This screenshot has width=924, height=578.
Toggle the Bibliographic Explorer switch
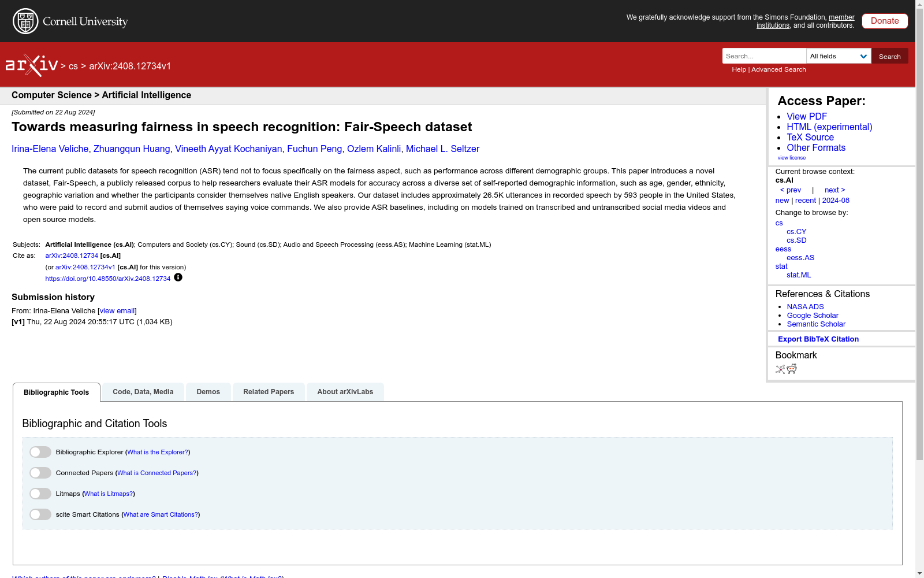(x=40, y=452)
